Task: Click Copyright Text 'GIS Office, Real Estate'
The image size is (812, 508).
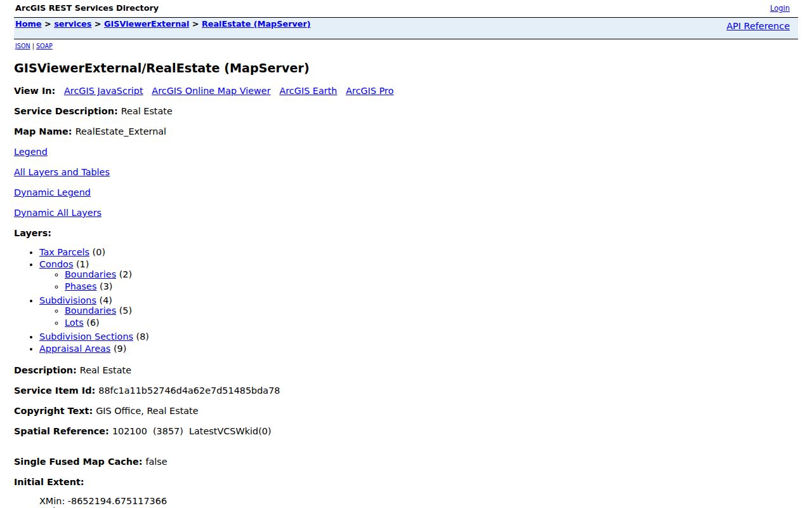Action: 147,411
